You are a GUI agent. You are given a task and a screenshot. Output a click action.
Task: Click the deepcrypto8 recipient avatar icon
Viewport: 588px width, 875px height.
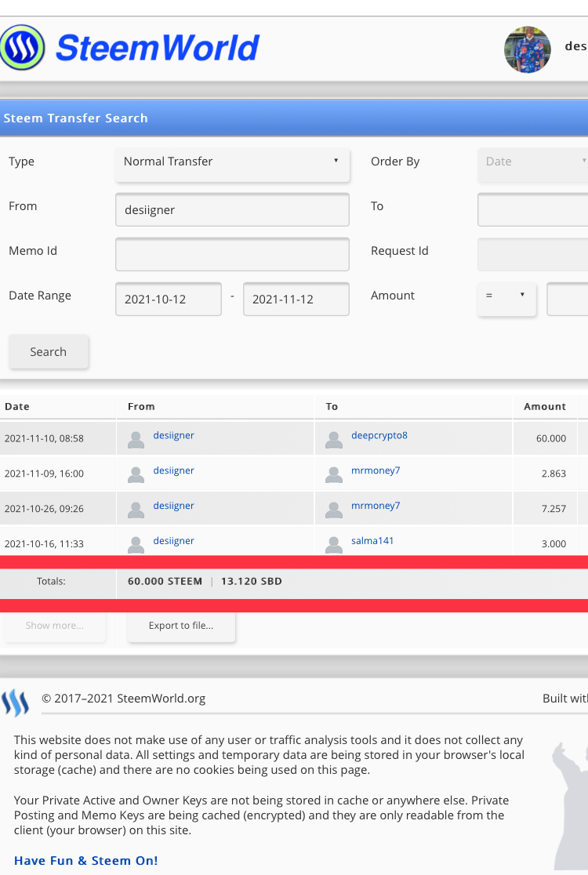(x=334, y=440)
